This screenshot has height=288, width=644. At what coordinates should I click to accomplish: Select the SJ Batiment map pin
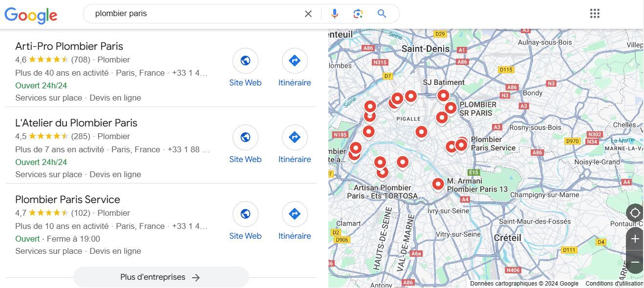click(443, 96)
